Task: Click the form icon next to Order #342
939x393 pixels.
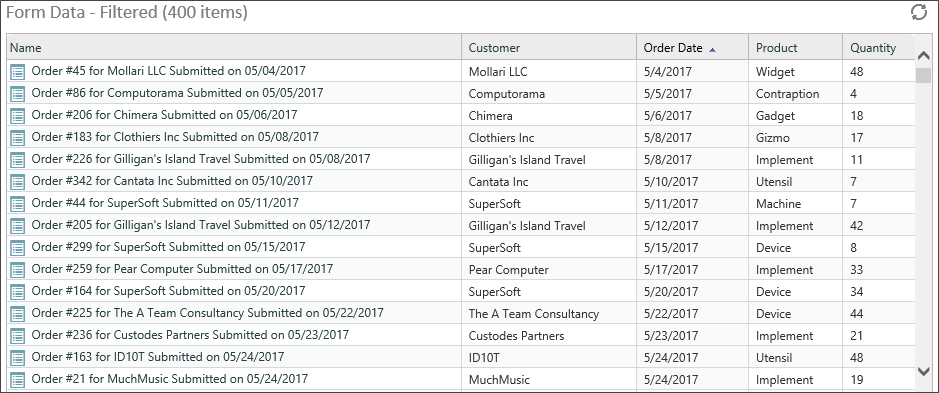Action: [x=18, y=182]
